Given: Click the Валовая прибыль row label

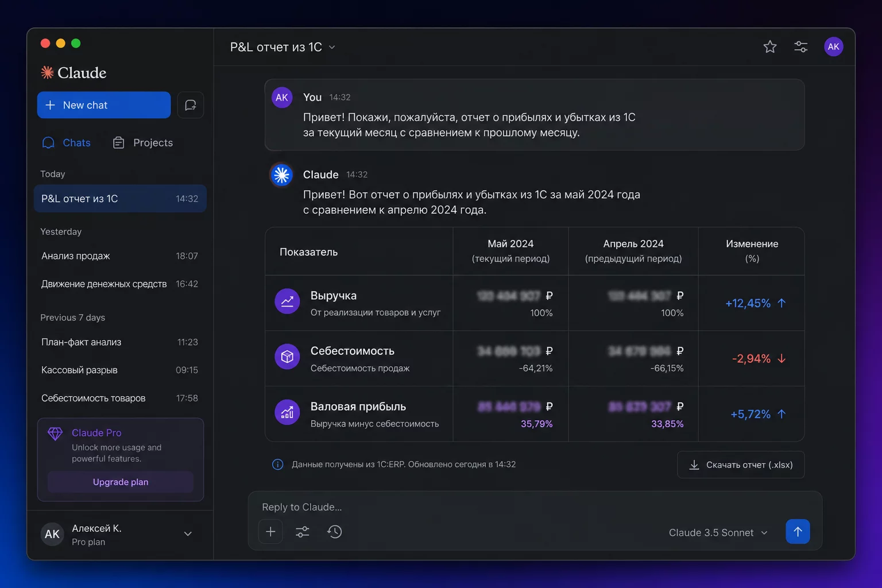Looking at the screenshot, I should (358, 407).
